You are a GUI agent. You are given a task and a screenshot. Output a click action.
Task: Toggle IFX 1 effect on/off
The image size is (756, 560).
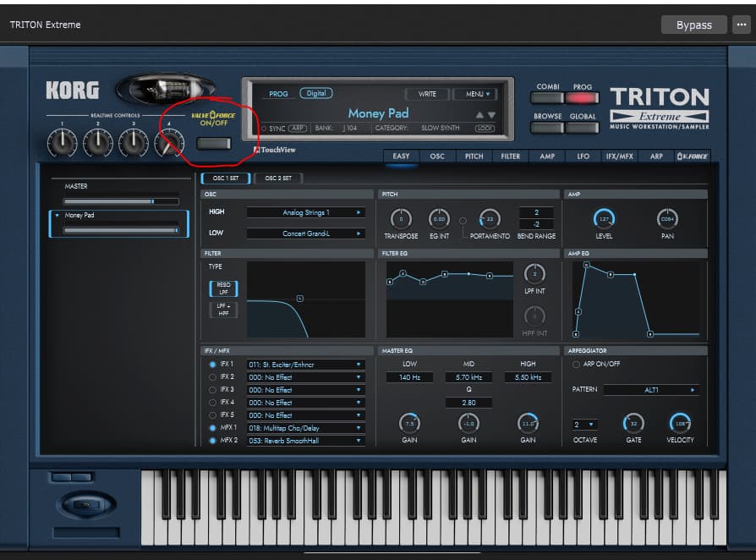point(212,365)
